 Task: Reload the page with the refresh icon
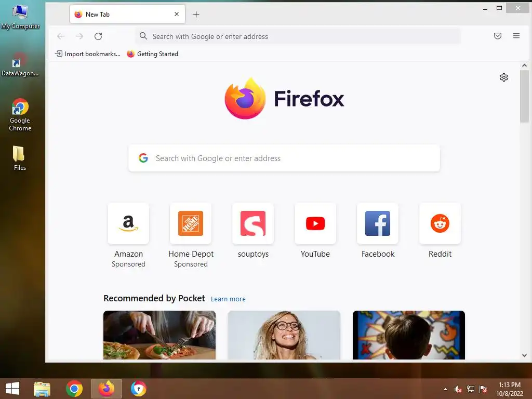(98, 36)
